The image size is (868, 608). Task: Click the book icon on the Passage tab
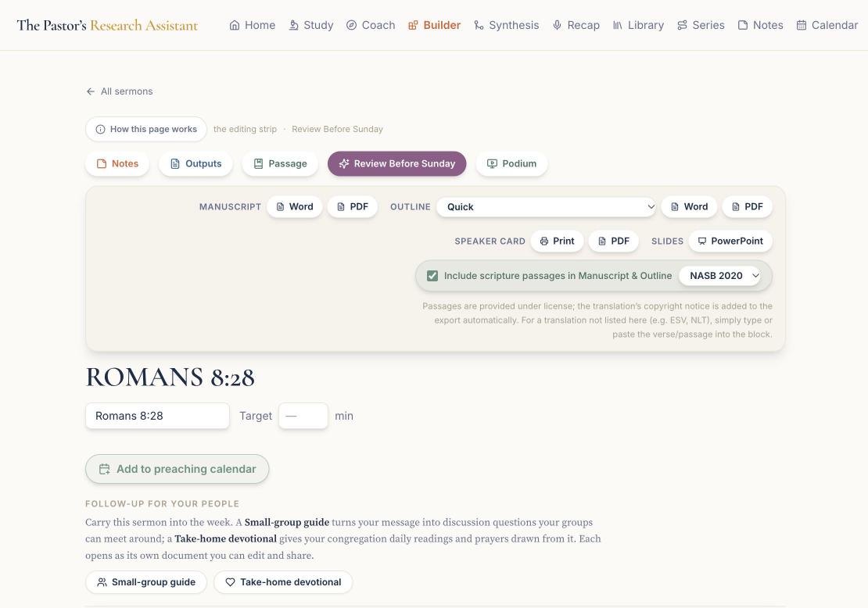[x=258, y=164]
